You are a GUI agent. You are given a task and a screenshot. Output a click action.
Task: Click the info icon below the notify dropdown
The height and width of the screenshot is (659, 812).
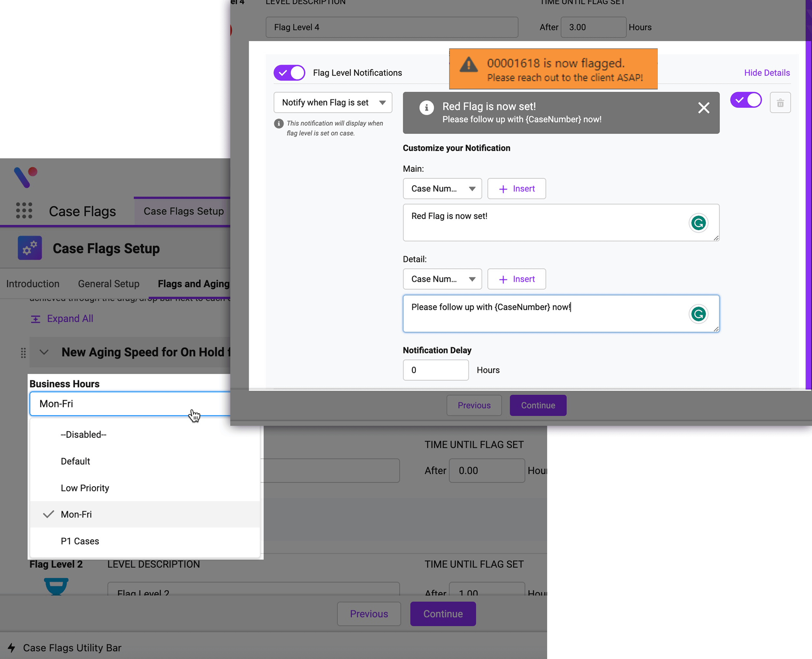(x=279, y=123)
